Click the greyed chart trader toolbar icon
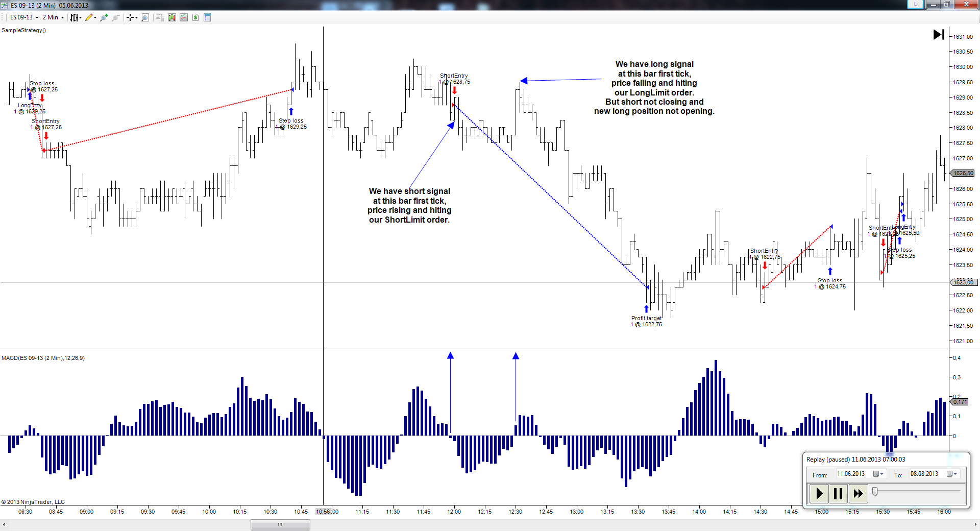This screenshot has width=980, height=531. click(160, 17)
